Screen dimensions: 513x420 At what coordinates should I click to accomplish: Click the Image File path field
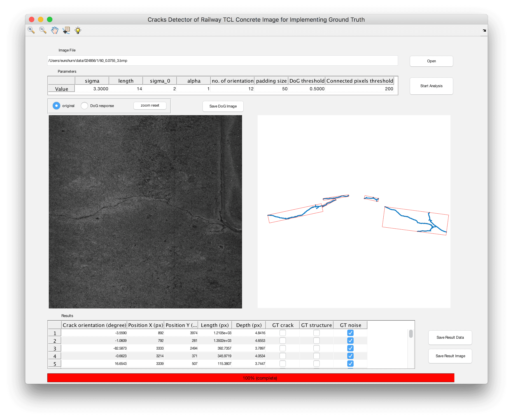(x=222, y=61)
